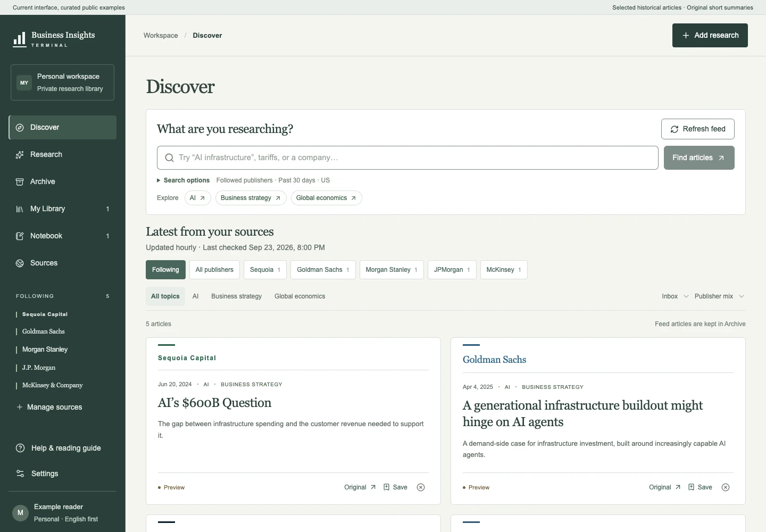Click the Archive box icon

pyautogui.click(x=20, y=182)
